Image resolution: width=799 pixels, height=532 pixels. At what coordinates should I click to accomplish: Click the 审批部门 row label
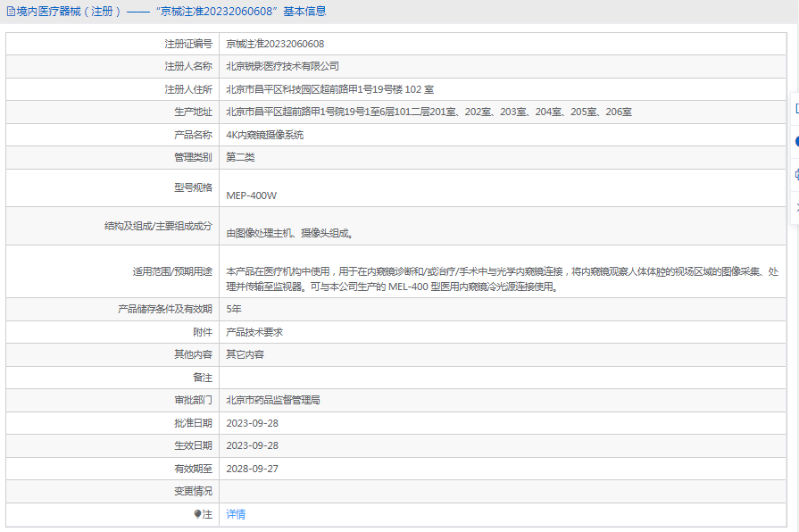point(193,400)
